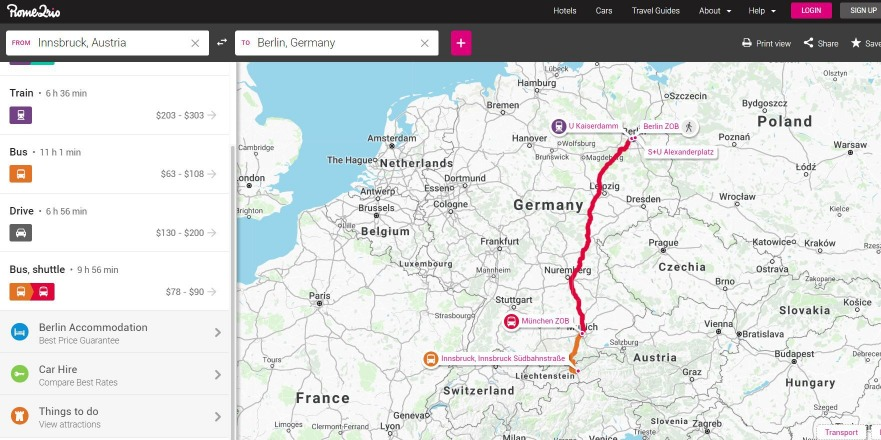881x440 pixels.
Task: Click the Berlin Accommodation heading text
Action: pyautogui.click(x=93, y=327)
